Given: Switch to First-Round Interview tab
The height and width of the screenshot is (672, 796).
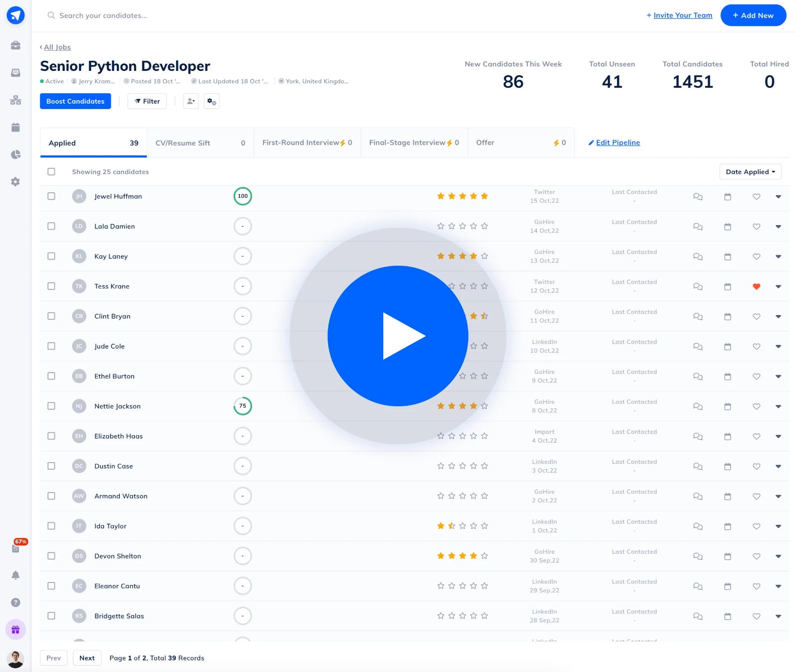Looking at the screenshot, I should click(307, 143).
